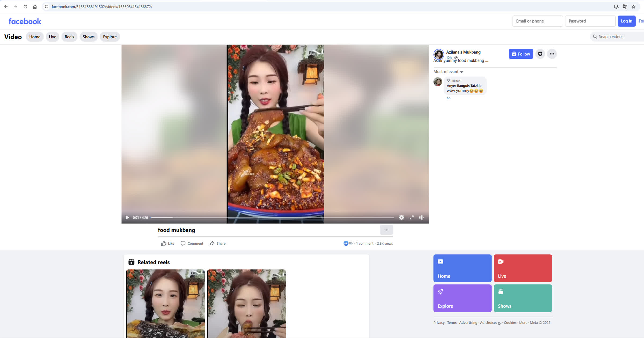
Task: Share the food mukbang video
Action: 217,243
